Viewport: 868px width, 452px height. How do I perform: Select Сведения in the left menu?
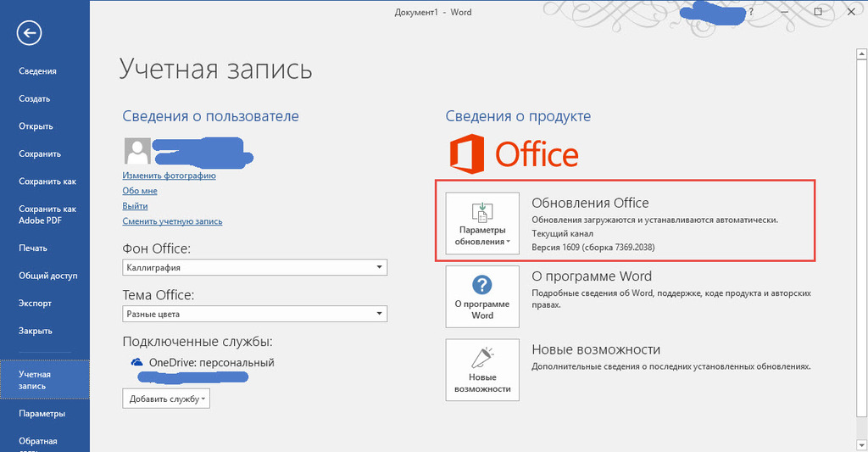pyautogui.click(x=38, y=71)
